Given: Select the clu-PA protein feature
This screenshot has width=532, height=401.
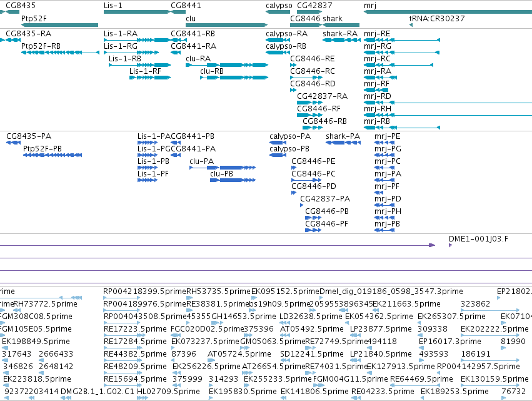Looking at the screenshot, I should click(223, 168).
